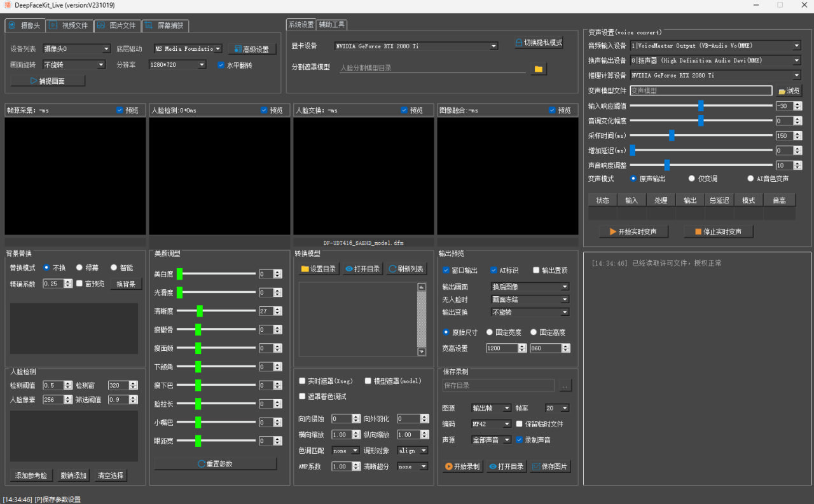The image size is (814, 504).
Task: Click 撤销添加 button
Action: coord(73,475)
